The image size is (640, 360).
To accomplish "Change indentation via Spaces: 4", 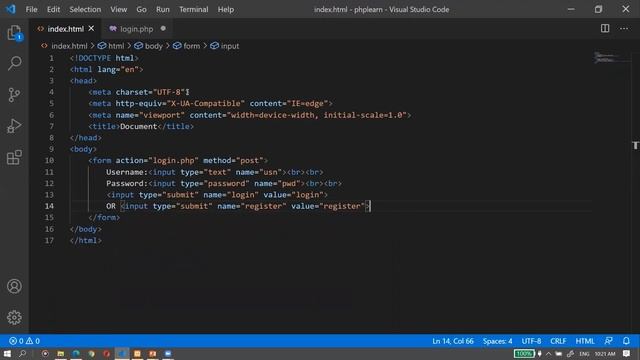I will 498,341.
